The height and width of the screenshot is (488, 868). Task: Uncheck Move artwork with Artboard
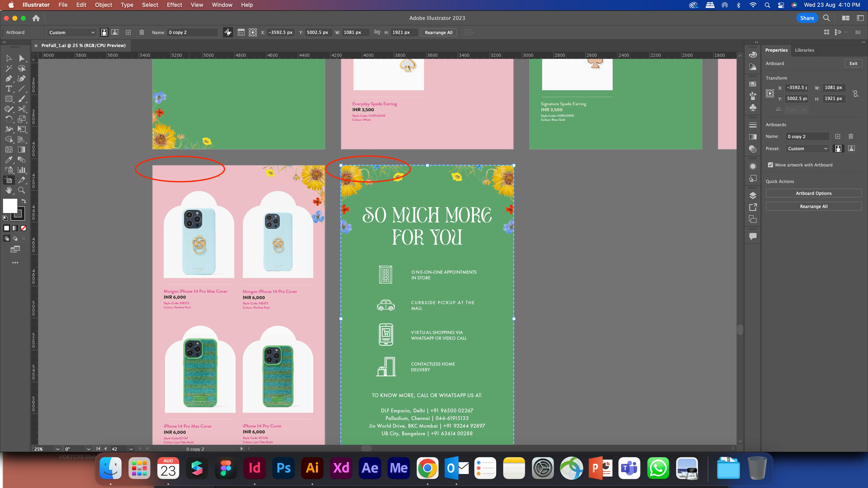click(x=771, y=165)
